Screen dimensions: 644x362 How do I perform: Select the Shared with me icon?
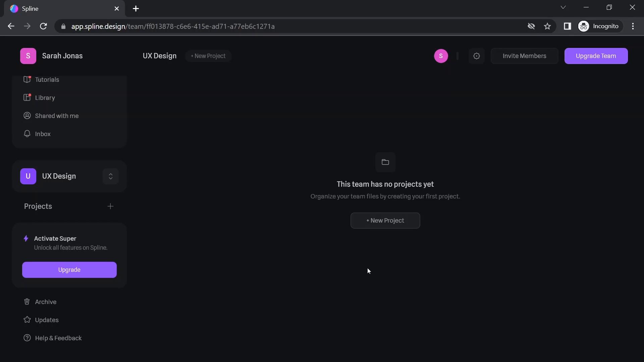coord(26,116)
